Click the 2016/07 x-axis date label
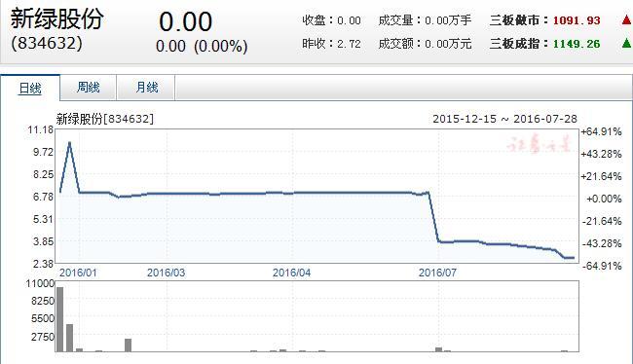Screen dimensions: 633x364 pos(437,273)
